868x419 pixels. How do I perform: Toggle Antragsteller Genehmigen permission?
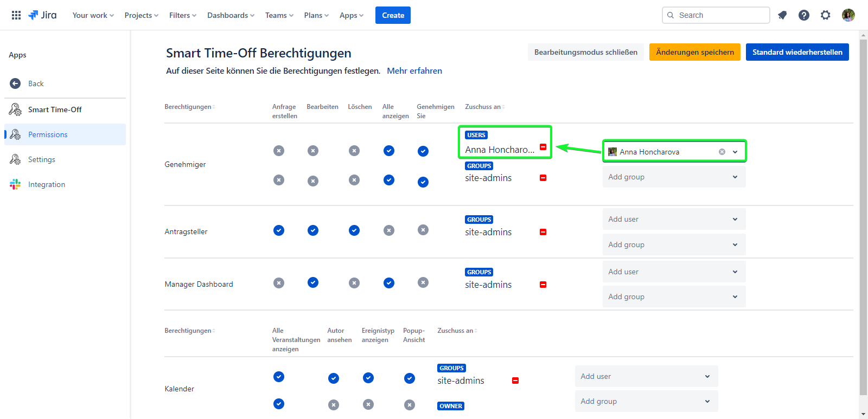tap(423, 230)
